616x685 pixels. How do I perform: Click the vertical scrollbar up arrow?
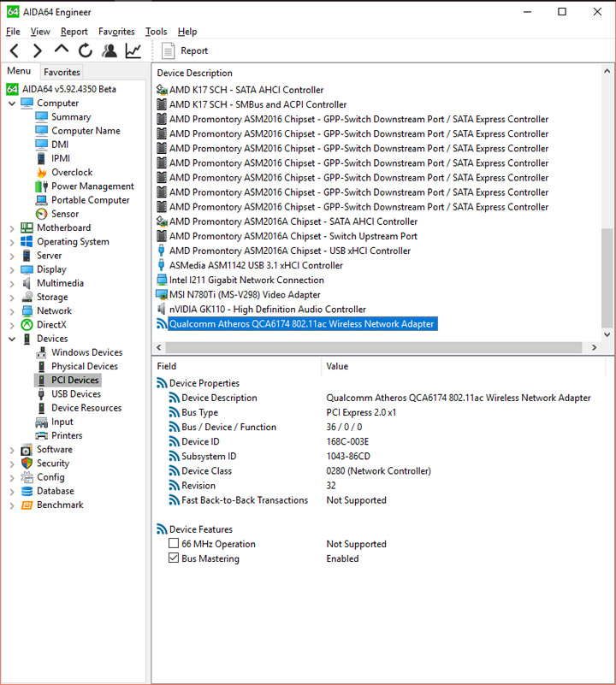click(x=607, y=71)
